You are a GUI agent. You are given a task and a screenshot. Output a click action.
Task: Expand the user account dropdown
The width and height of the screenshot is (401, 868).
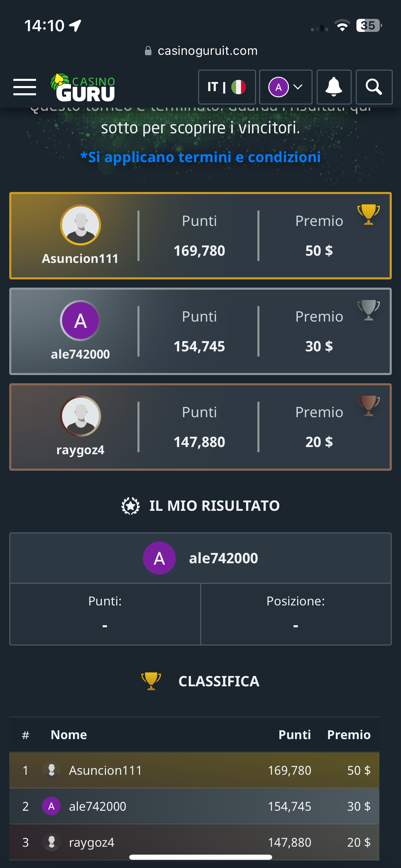[285, 87]
